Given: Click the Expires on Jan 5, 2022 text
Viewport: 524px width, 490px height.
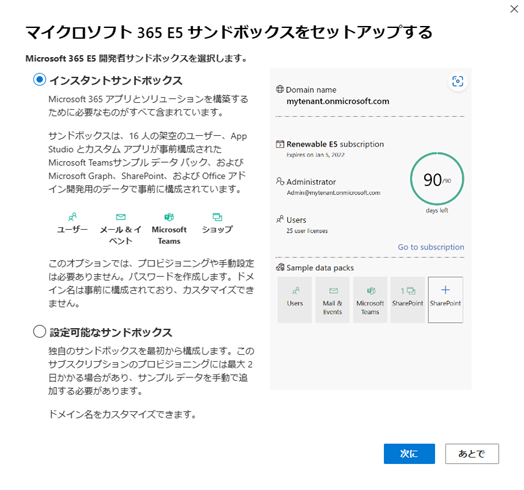Looking at the screenshot, I should 315,155.
